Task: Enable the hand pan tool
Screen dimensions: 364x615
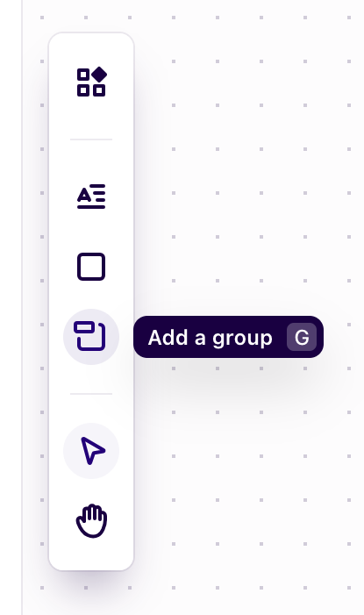Action: (91, 521)
